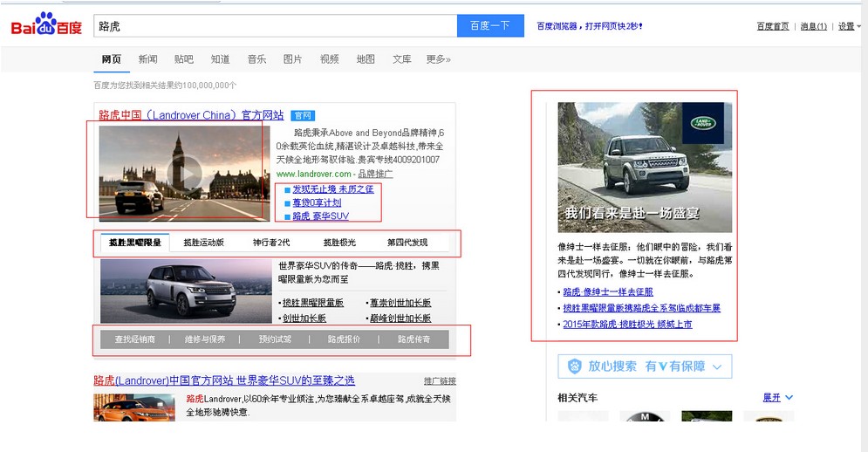The image size is (868, 452).
Task: Click 路虎传奇 in gray bar
Action: (414, 339)
